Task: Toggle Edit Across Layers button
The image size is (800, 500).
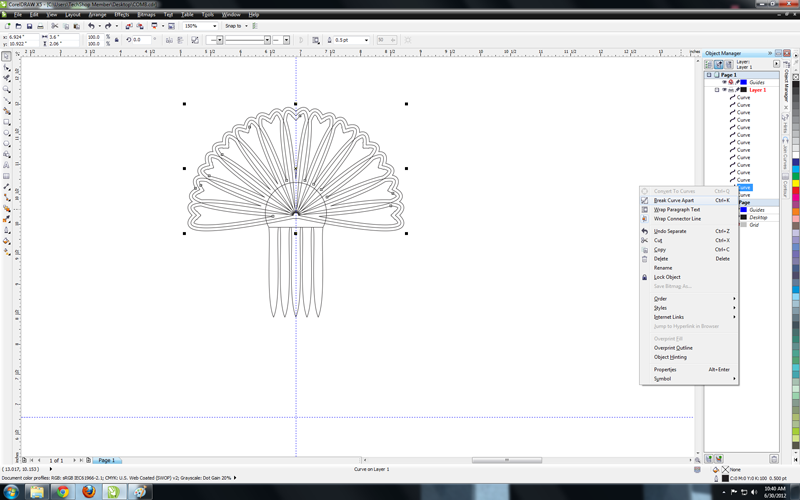Action: click(x=719, y=64)
